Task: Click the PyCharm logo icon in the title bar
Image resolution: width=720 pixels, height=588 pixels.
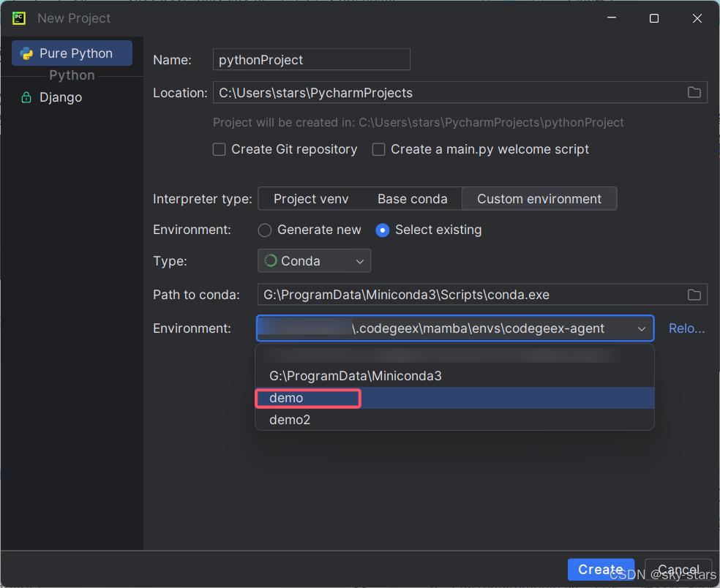Action: 19,18
